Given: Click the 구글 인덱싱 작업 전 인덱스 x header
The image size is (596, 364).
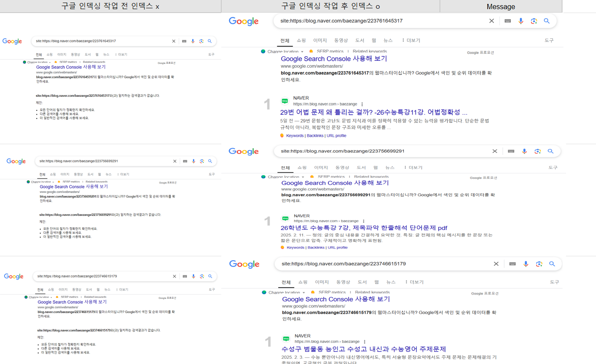Looking at the screenshot, I should [x=110, y=7].
